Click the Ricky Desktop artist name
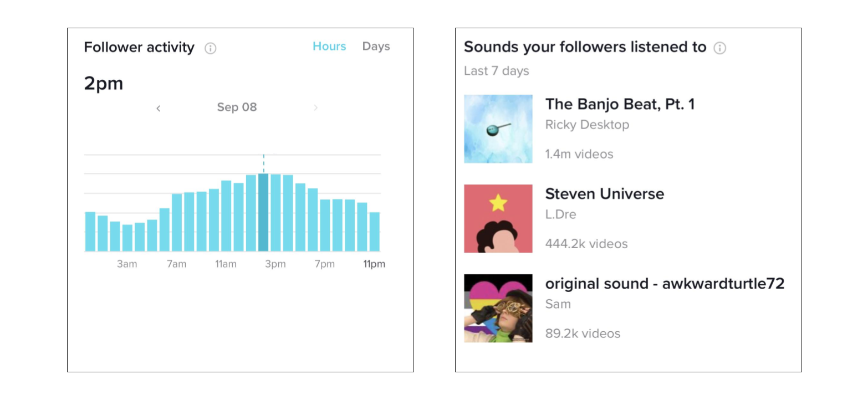The height and width of the screenshot is (400, 868). [587, 125]
